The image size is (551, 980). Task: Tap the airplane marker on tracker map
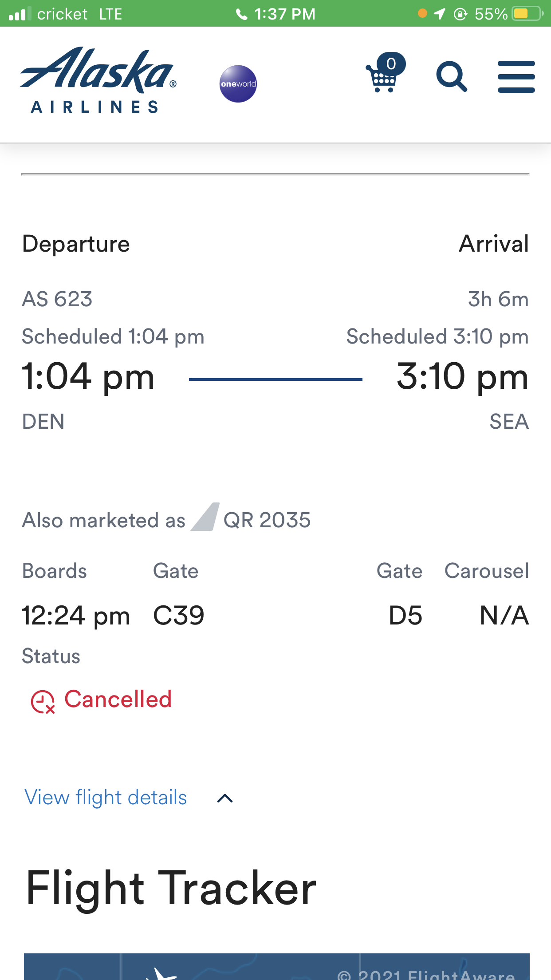[162, 974]
